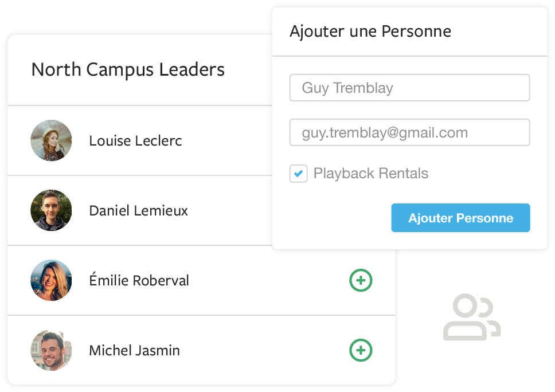The height and width of the screenshot is (392, 555).
Task: Click the guy.tremblay@gmail.com email field
Action: (x=409, y=133)
